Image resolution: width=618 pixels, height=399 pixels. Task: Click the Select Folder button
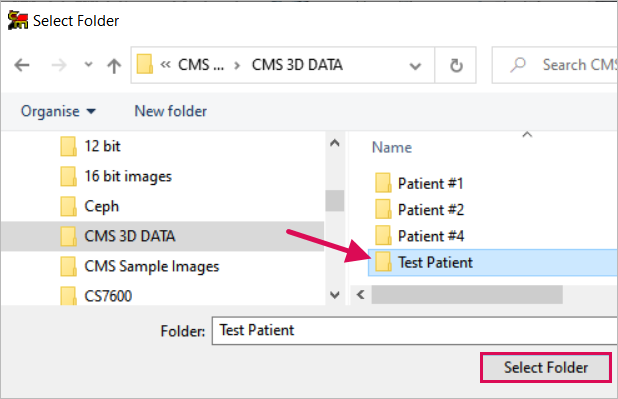pyautogui.click(x=546, y=367)
